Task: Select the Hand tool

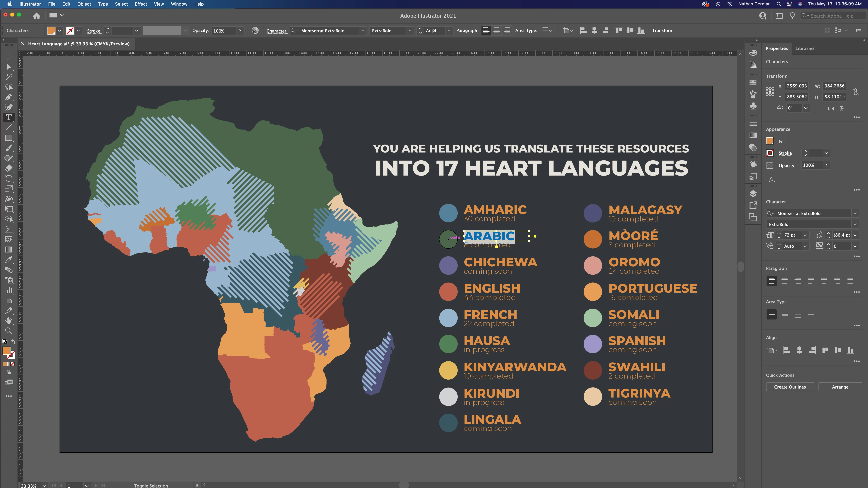Action: click(x=9, y=321)
